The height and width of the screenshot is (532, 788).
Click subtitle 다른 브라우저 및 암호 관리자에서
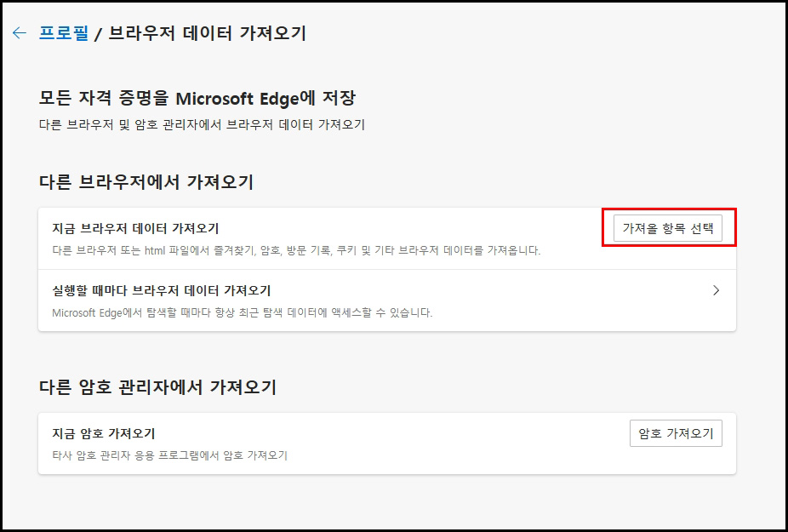pyautogui.click(x=202, y=124)
